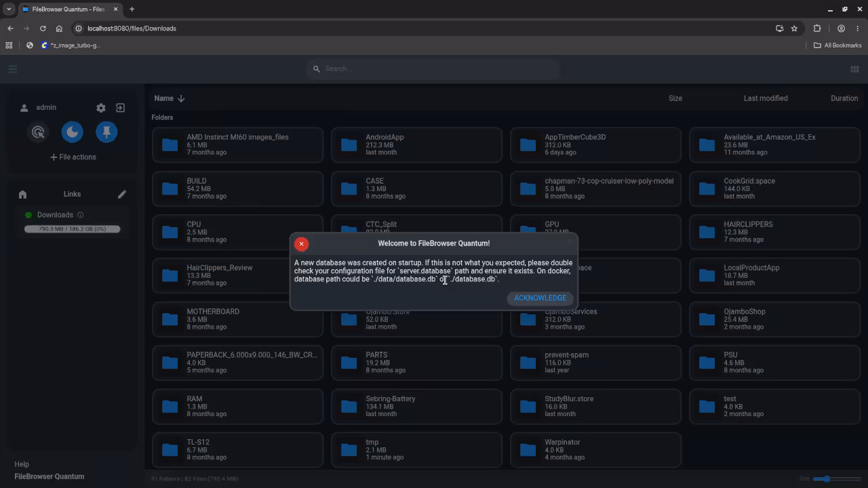Toggle dark mode with the moon button

click(x=73, y=132)
